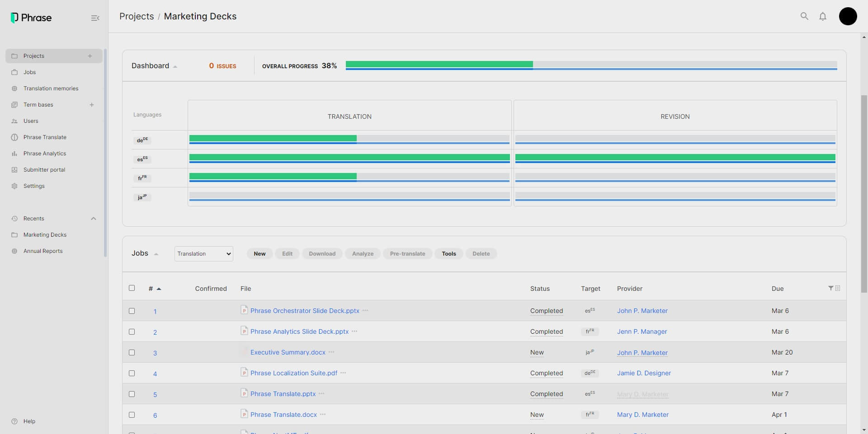Click the Submitter portal icon

(14, 170)
